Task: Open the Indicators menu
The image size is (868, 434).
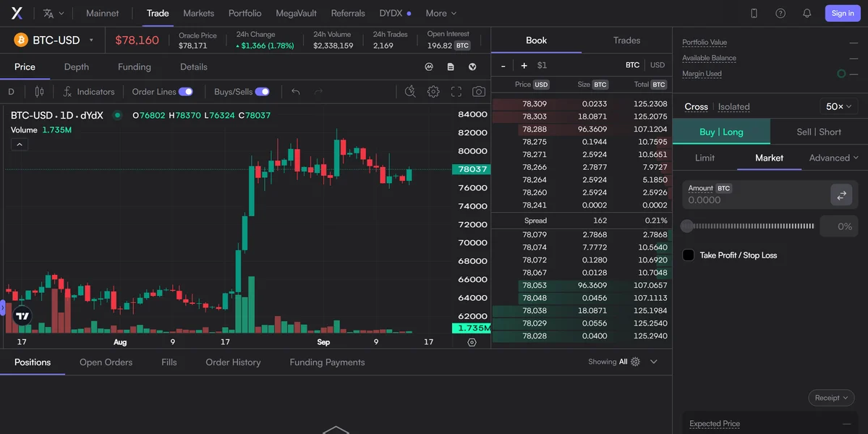Action: pos(89,92)
